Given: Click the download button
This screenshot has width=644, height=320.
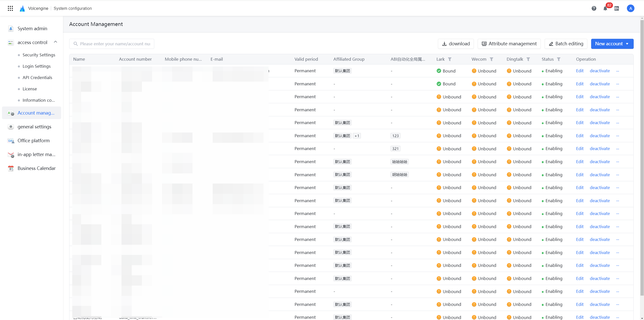Looking at the screenshot, I should [x=456, y=44].
